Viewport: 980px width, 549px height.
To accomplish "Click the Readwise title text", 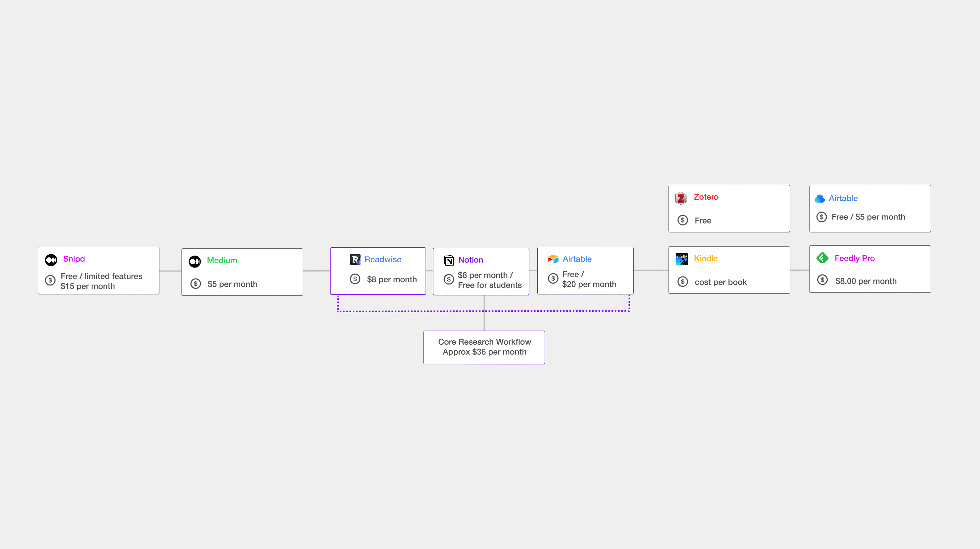I will point(383,260).
